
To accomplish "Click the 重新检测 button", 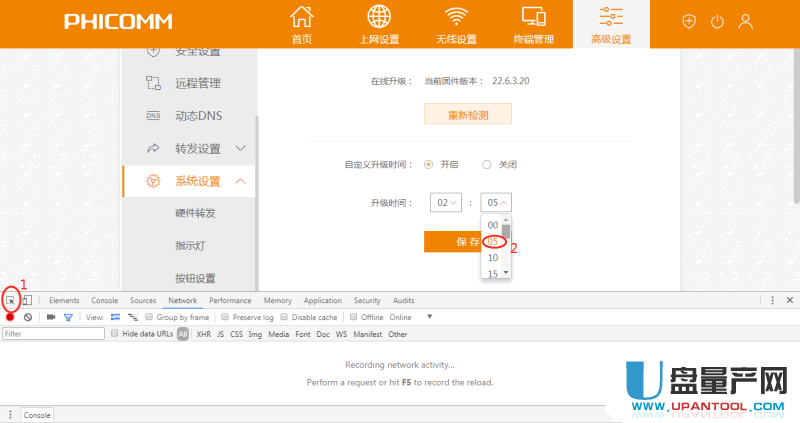I will pos(468,115).
